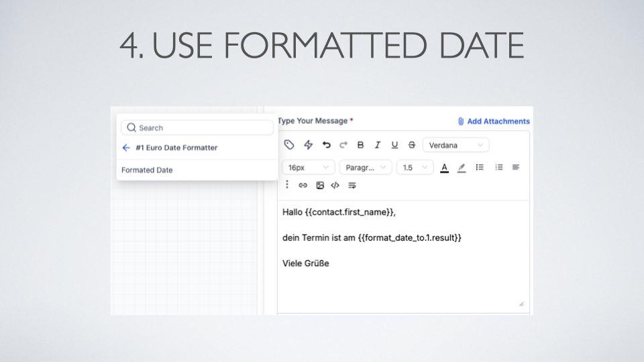The image size is (644, 362).
Task: Pick a text color with the A icon
Action: coord(444,168)
